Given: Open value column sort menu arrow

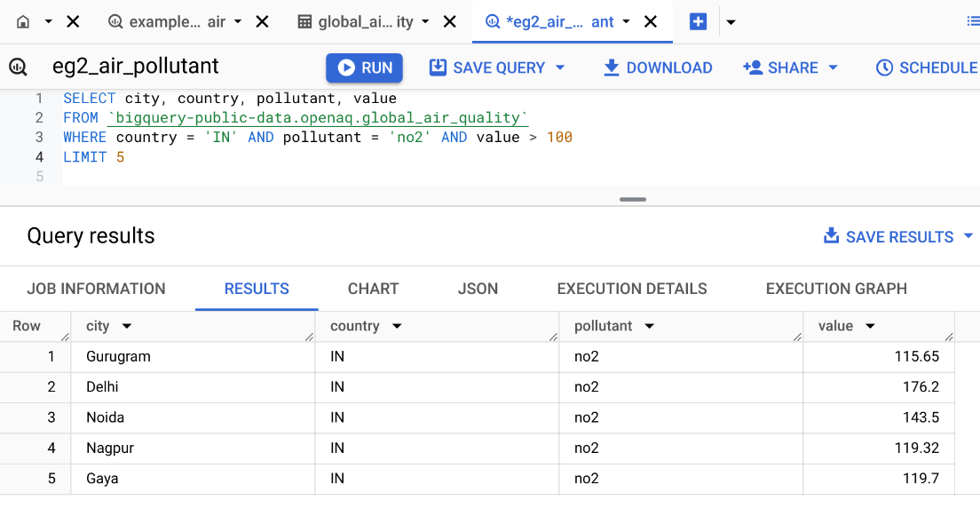Looking at the screenshot, I should [870, 327].
